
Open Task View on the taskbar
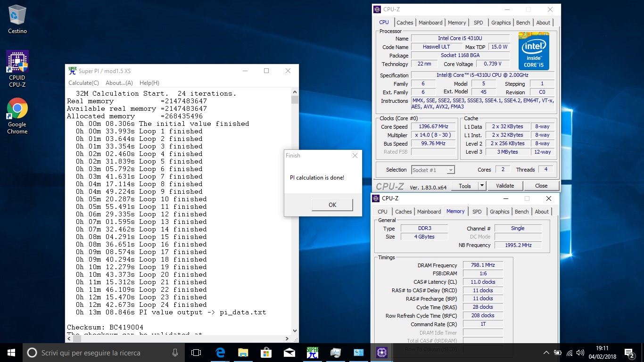[196, 353]
